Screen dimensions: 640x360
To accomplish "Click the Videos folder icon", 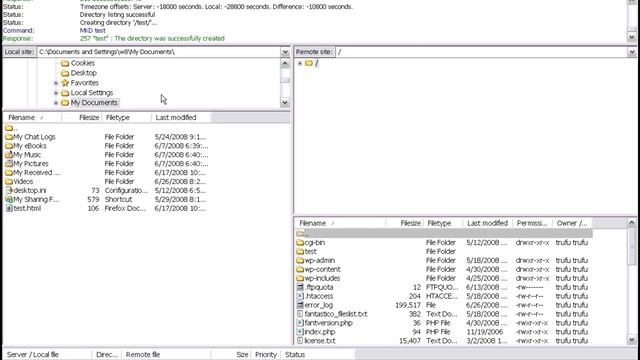I will pyautogui.click(x=9, y=182).
